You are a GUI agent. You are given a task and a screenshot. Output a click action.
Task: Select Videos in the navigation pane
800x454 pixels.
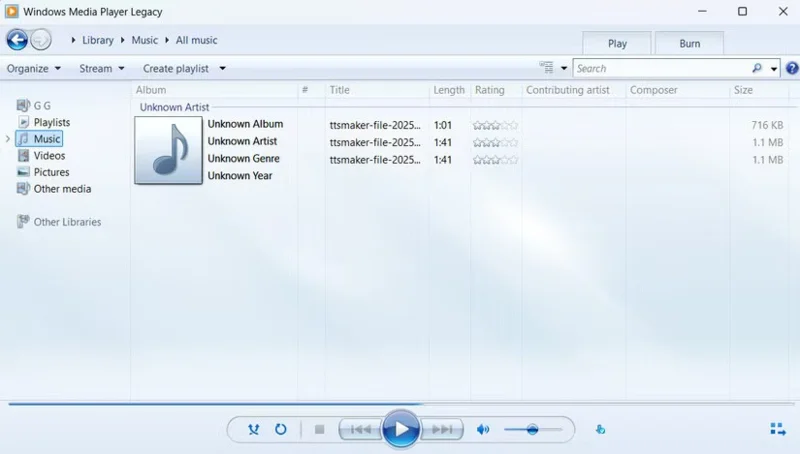(x=49, y=155)
